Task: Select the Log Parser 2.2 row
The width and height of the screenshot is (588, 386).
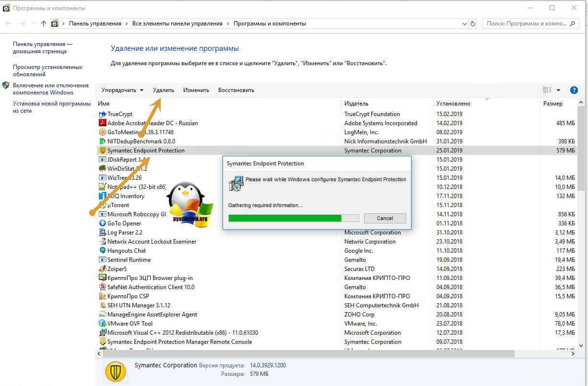Action: 337,233
